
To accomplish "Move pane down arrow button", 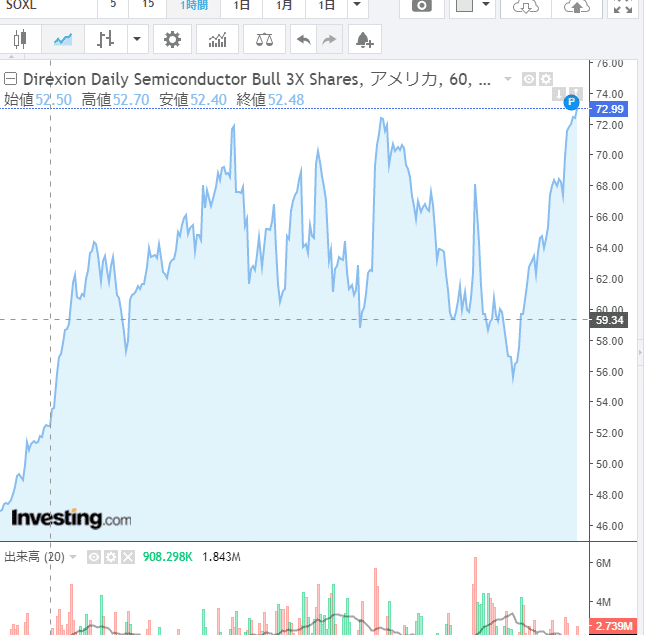I will [x=559, y=94].
